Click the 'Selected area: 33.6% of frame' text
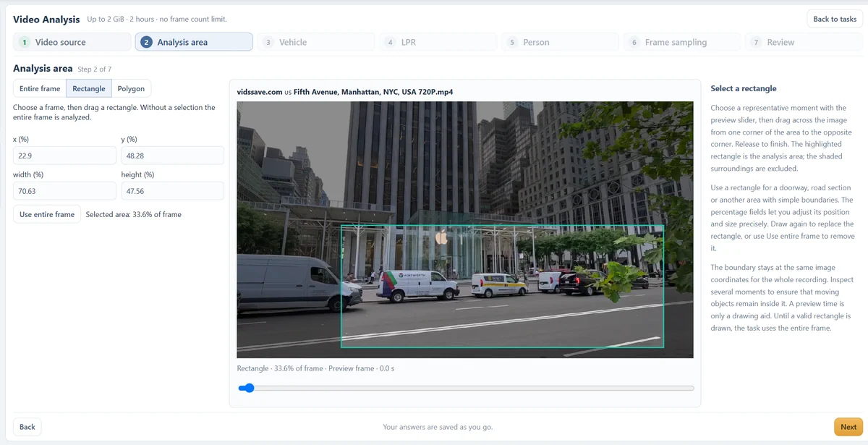The height and width of the screenshot is (445, 868). 134,214
